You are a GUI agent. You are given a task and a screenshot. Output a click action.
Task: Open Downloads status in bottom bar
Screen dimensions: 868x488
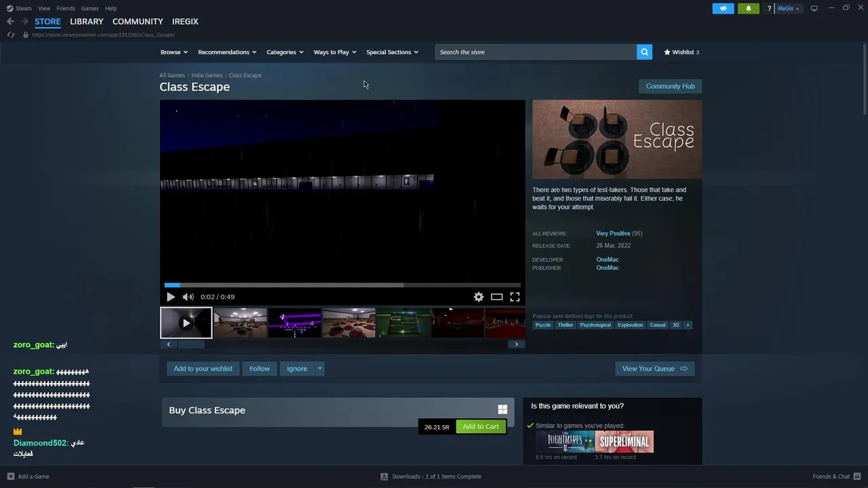pyautogui.click(x=431, y=476)
